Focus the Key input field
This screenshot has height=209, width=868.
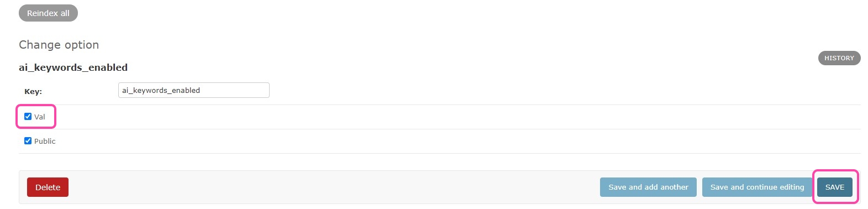point(193,90)
